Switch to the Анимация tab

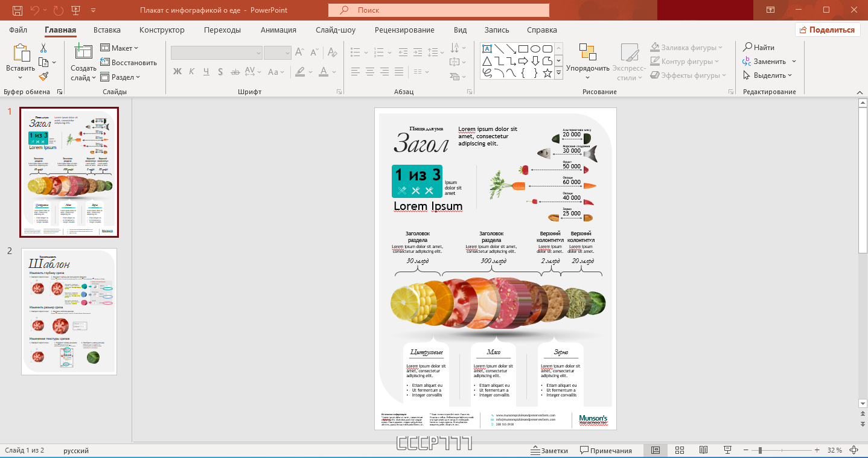pos(278,30)
